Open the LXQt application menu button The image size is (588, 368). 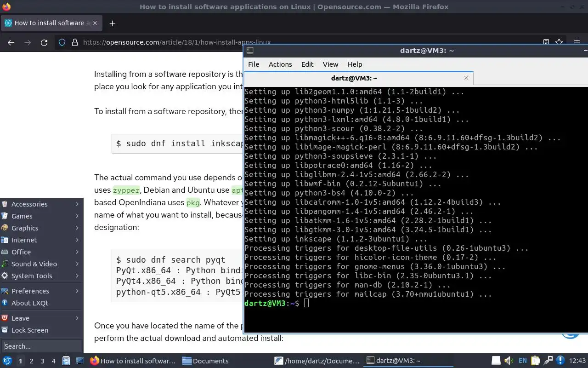click(x=7, y=361)
